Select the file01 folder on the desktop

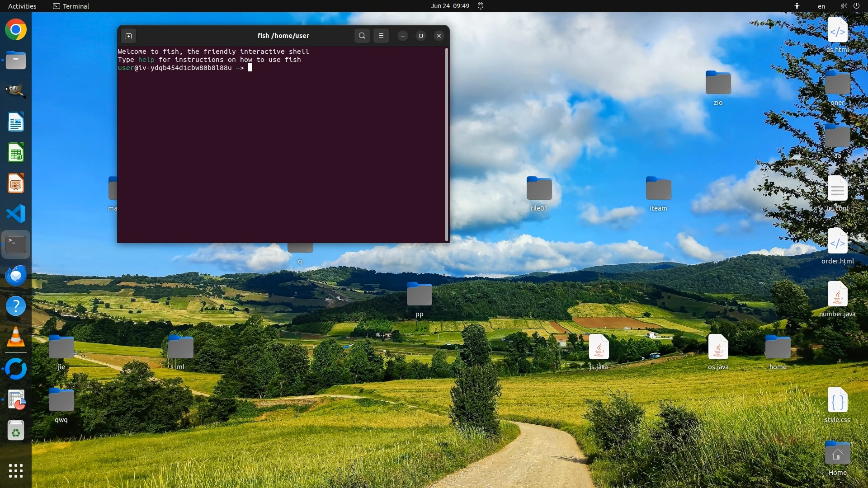pyautogui.click(x=539, y=190)
